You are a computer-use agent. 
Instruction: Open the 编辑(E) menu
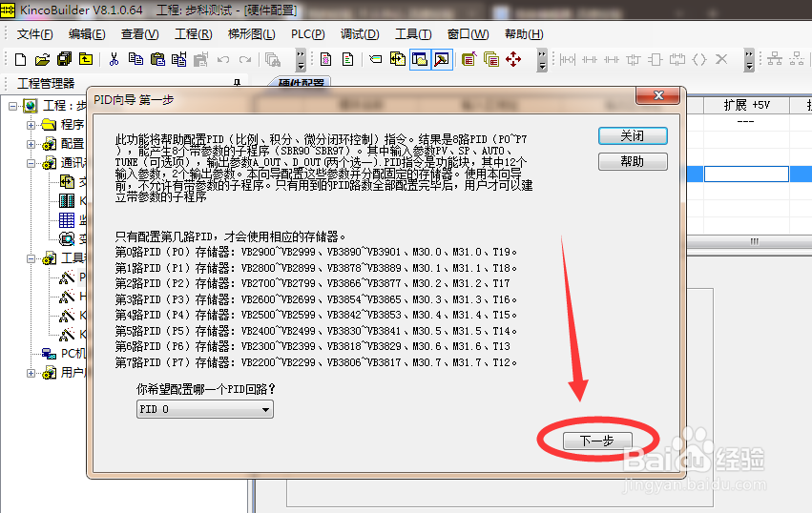[x=87, y=34]
